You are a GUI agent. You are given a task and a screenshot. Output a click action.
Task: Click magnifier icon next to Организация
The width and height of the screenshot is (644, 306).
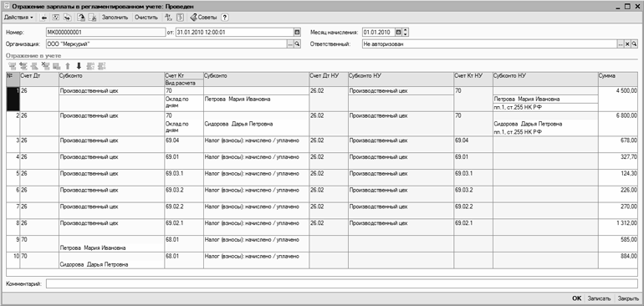298,44
